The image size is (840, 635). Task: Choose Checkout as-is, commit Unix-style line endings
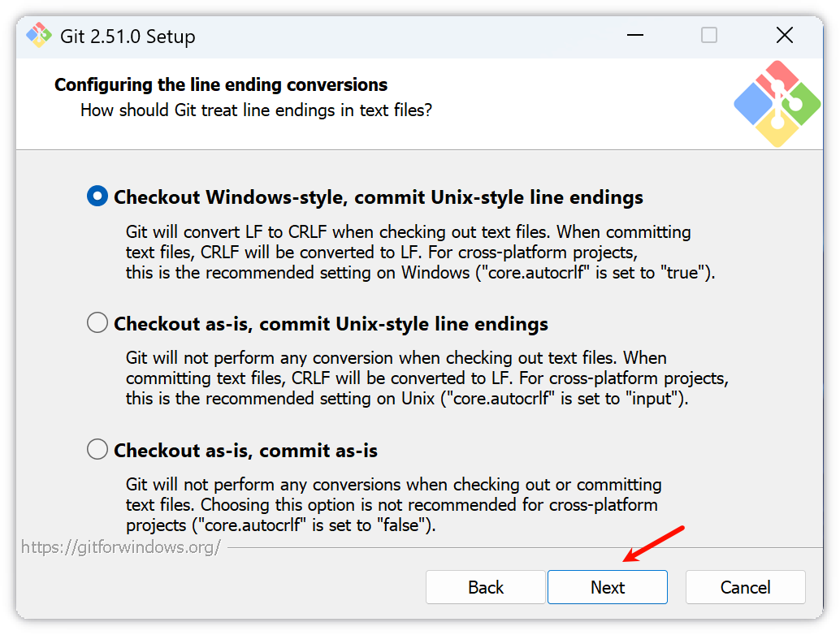pyautogui.click(x=97, y=323)
